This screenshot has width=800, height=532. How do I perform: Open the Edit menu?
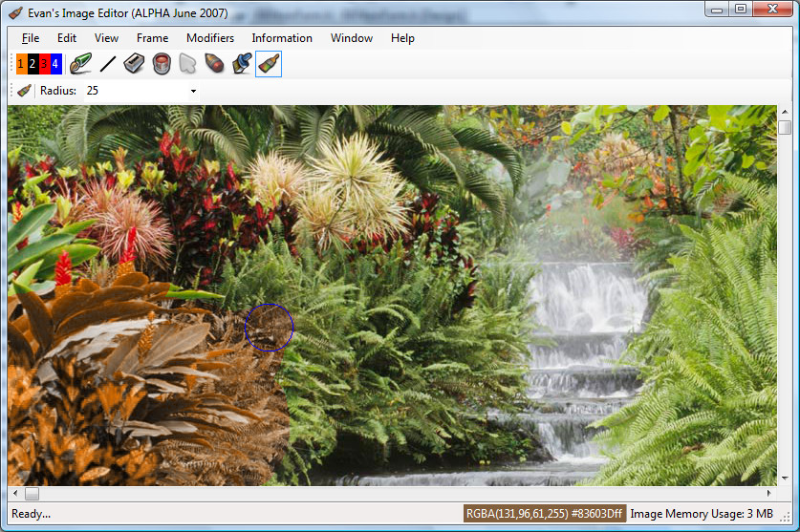66,38
